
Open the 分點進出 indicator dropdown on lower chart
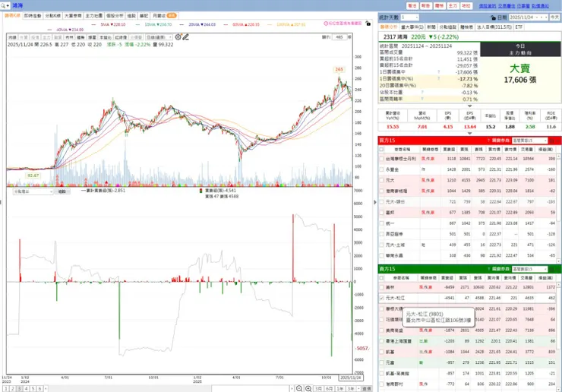coord(33,191)
